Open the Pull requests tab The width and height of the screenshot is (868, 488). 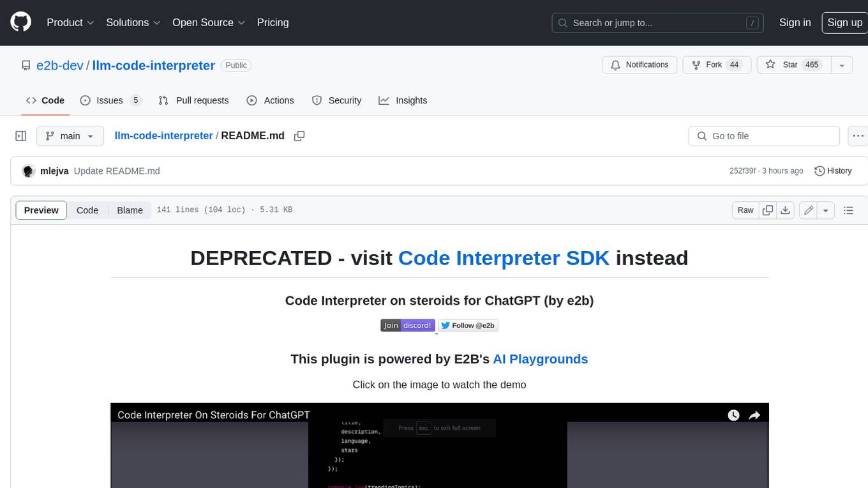tap(193, 100)
